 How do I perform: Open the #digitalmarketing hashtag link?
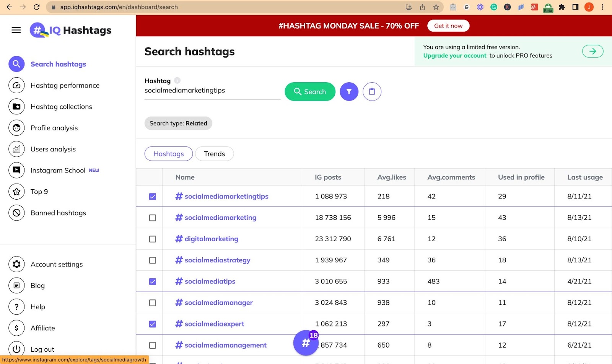click(x=207, y=239)
